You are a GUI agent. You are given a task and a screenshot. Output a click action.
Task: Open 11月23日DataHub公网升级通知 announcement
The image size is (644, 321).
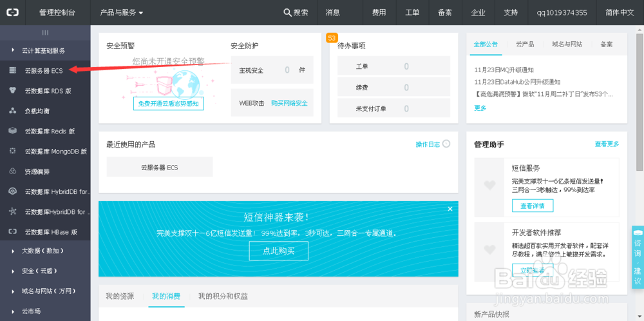517,82
